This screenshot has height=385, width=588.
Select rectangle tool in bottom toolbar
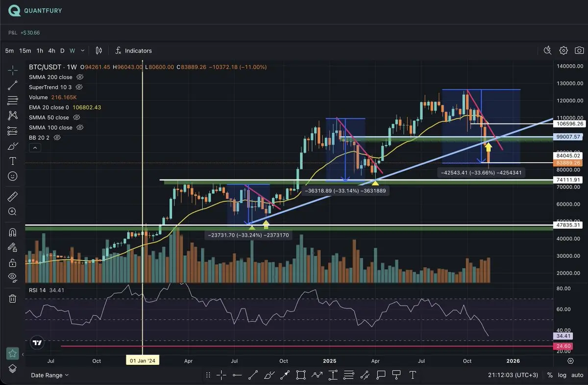click(301, 375)
